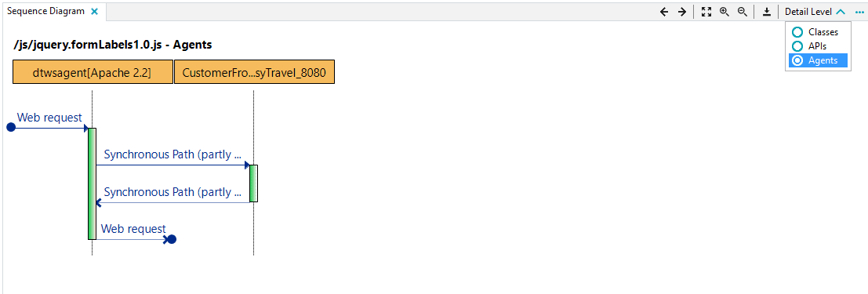This screenshot has width=868, height=294.
Task: Click the back arrow navigation icon
Action: (x=664, y=12)
